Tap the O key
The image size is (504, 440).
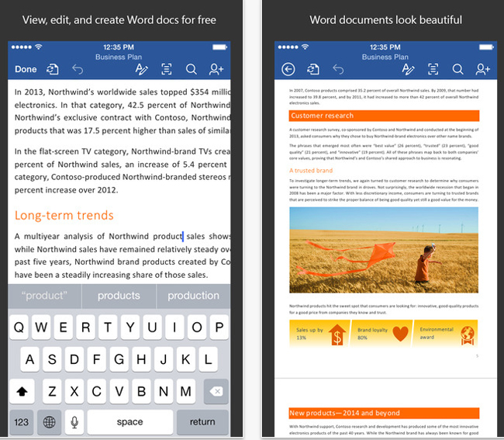click(x=197, y=327)
